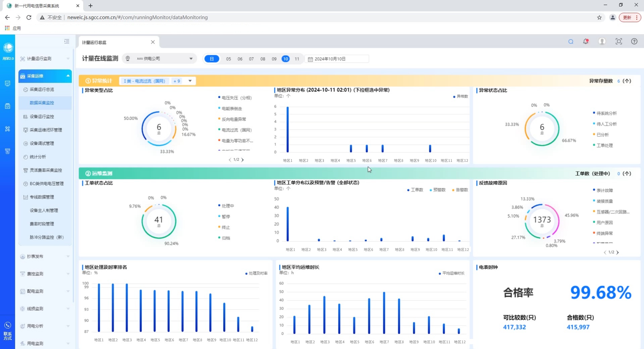644x349 pixels.
Task: Collapse sidebar with the menu fold icon
Action: click(x=67, y=41)
